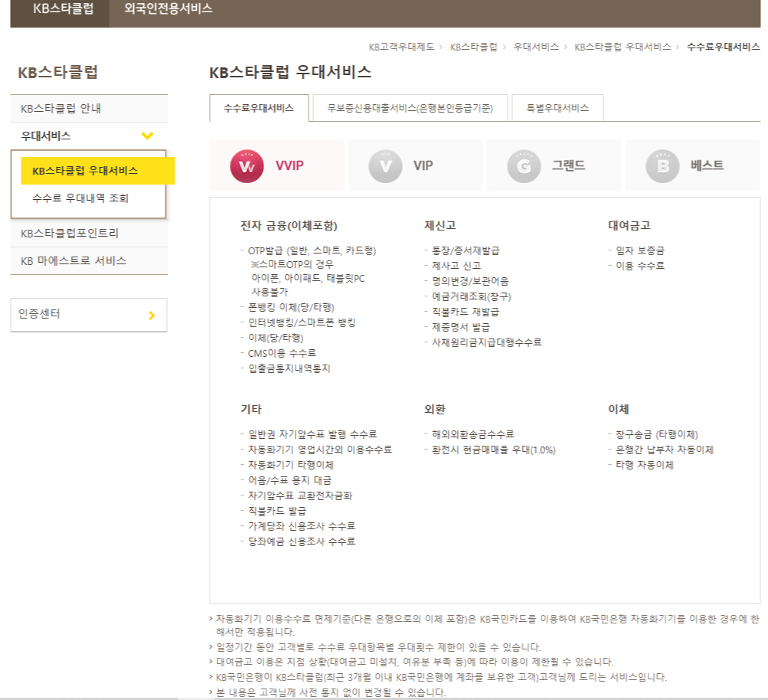This screenshot has width=768, height=700.
Task: Click the gray VIP grade badge icon
Action: click(385, 166)
